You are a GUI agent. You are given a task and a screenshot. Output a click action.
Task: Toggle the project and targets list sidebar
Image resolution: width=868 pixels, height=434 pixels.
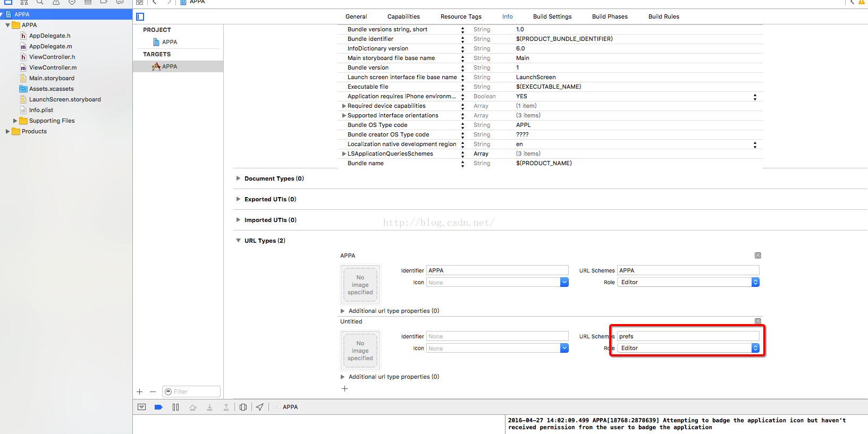[140, 17]
